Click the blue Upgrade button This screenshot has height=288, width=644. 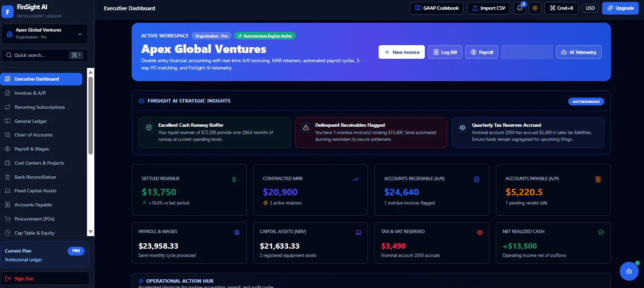pos(620,8)
